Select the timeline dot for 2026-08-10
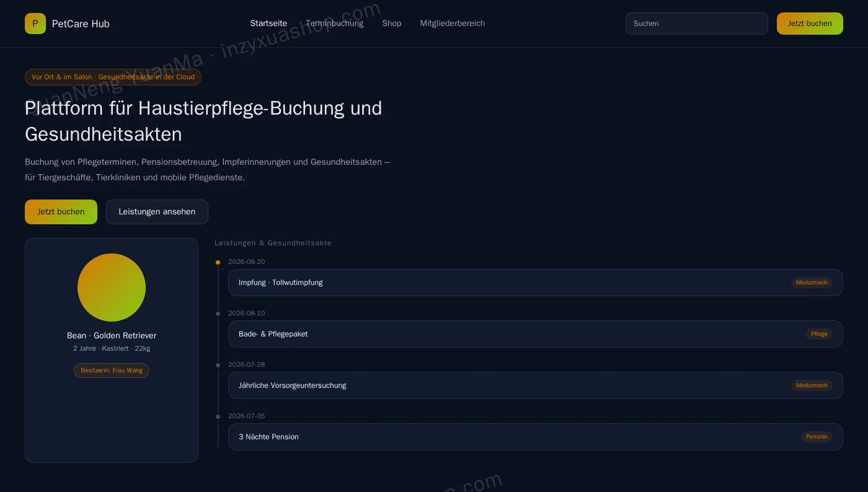 pos(218,314)
